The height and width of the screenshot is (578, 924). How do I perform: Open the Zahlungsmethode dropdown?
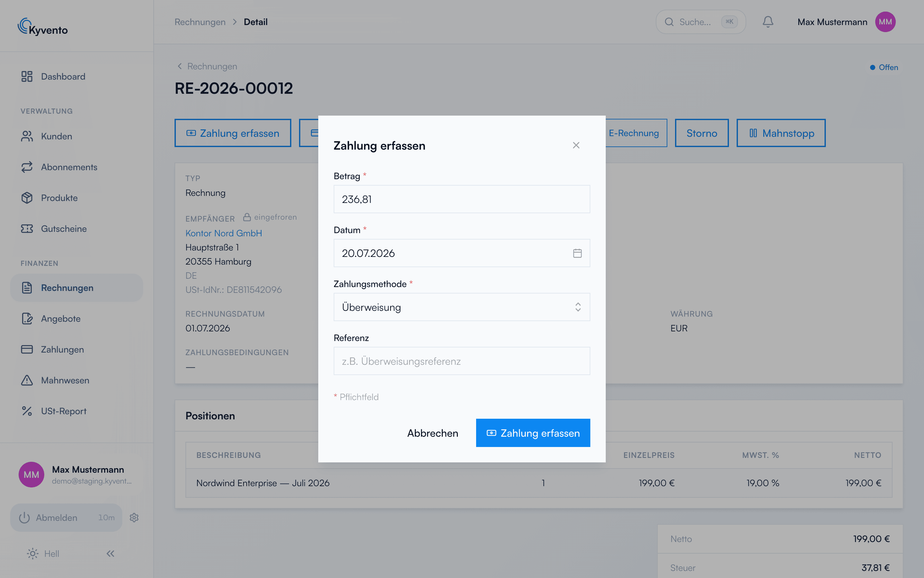462,307
